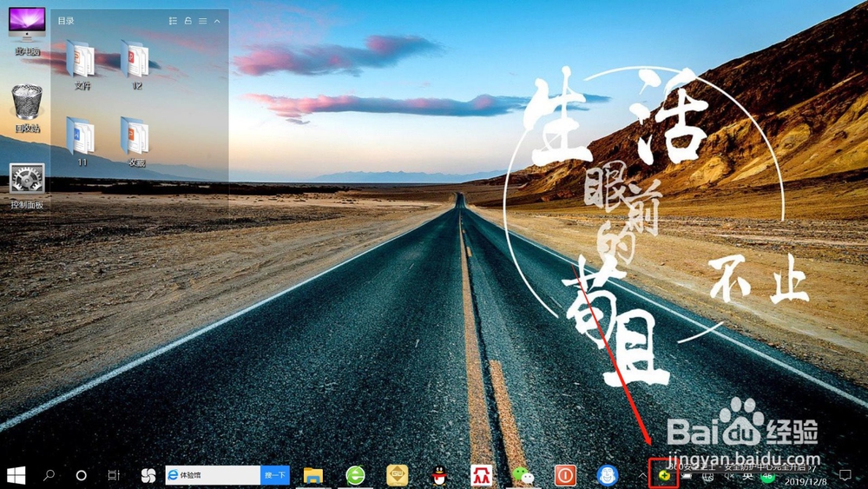
Task: Open QQ penguin on taskbar
Action: coord(439,475)
